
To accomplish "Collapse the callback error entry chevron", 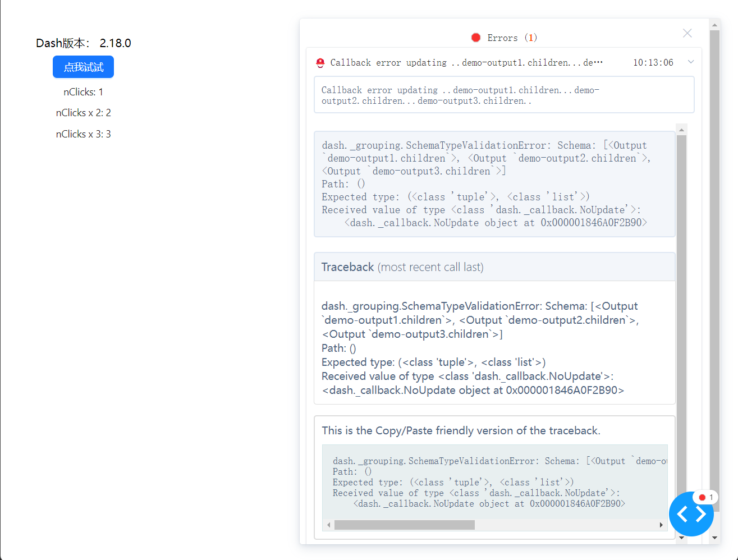I will (691, 62).
